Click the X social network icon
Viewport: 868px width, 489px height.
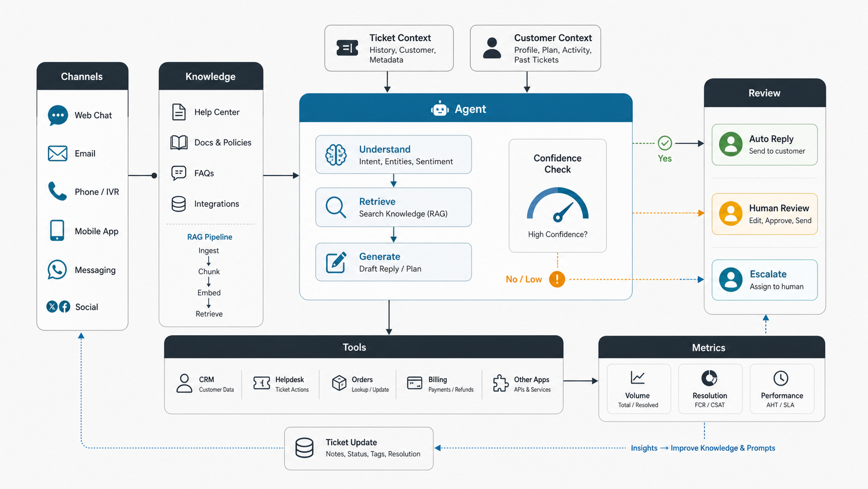pos(52,307)
